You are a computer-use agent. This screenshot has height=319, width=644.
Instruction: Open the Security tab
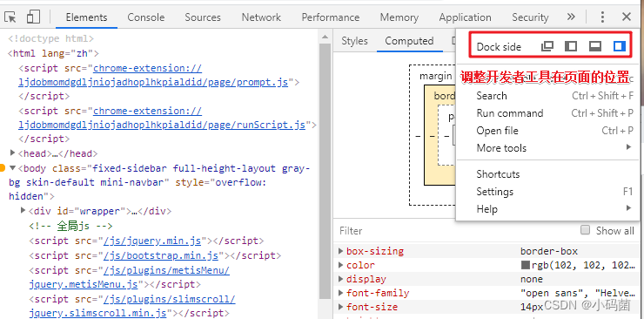click(x=530, y=17)
